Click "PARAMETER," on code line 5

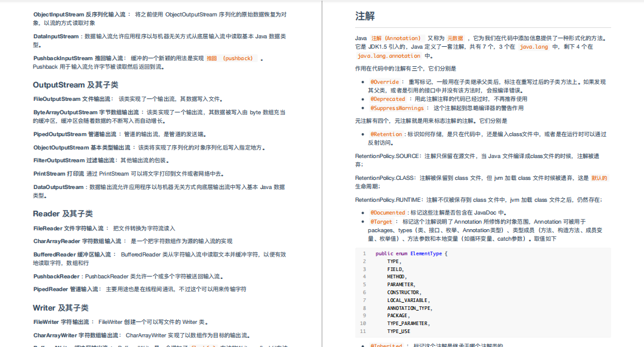point(401,284)
